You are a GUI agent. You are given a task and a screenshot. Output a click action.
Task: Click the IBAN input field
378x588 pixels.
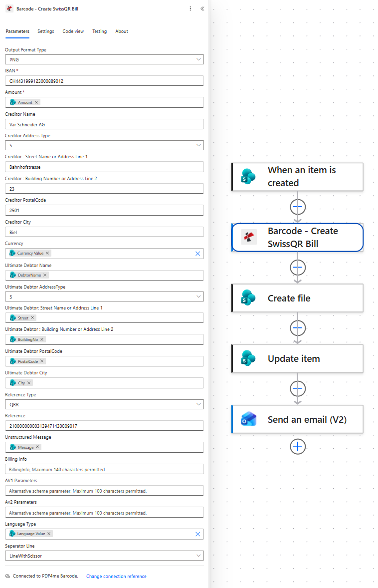(x=104, y=81)
